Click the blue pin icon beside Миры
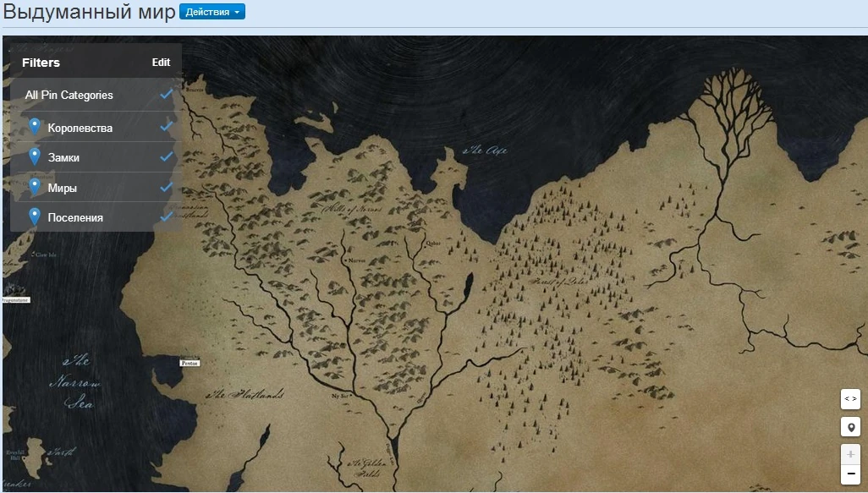Image resolution: width=868 pixels, height=493 pixels. pos(35,187)
